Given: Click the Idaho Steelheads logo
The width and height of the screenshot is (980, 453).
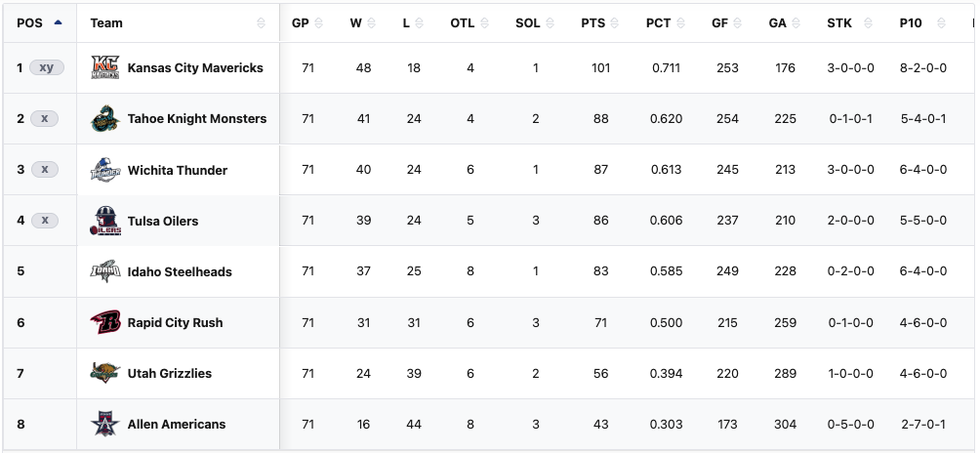Looking at the screenshot, I should (104, 271).
